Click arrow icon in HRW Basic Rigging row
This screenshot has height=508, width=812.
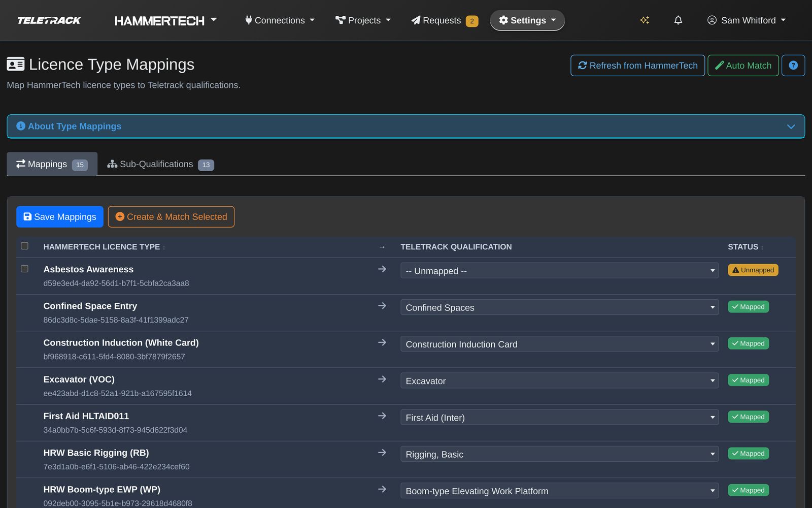382,452
